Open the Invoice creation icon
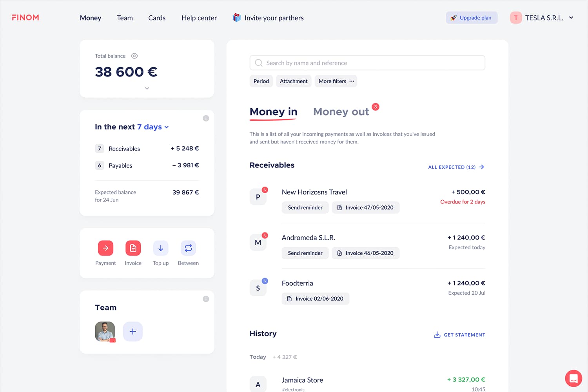This screenshot has height=392, width=588. point(133,248)
